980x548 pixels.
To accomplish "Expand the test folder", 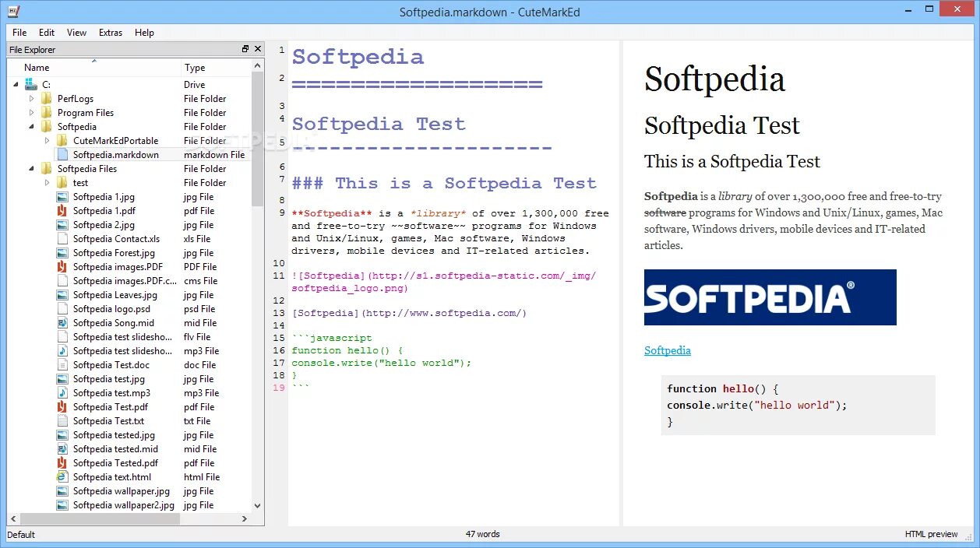I will point(48,183).
